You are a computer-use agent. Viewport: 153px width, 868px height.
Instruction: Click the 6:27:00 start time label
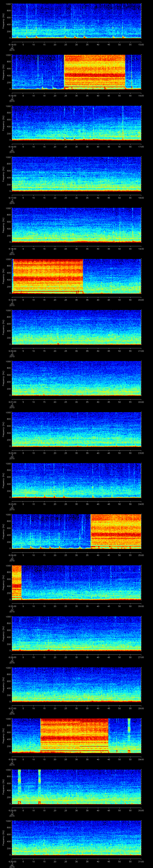point(12,708)
